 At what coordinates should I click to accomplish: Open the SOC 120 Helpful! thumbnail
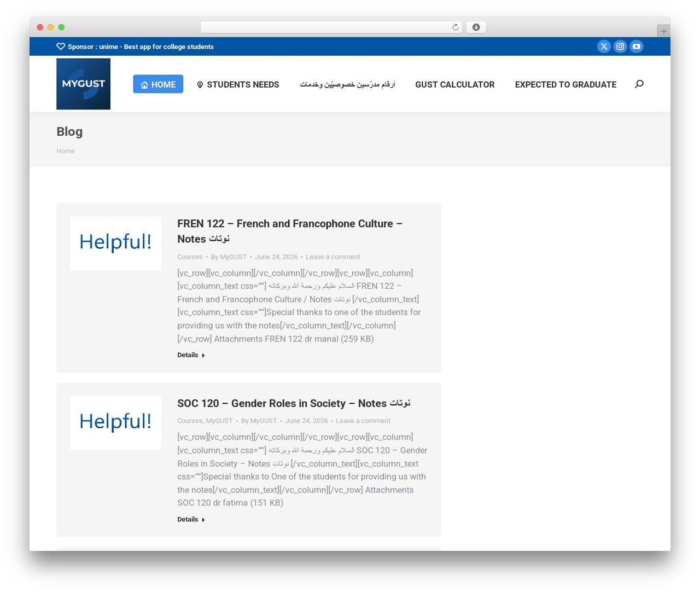tap(115, 422)
